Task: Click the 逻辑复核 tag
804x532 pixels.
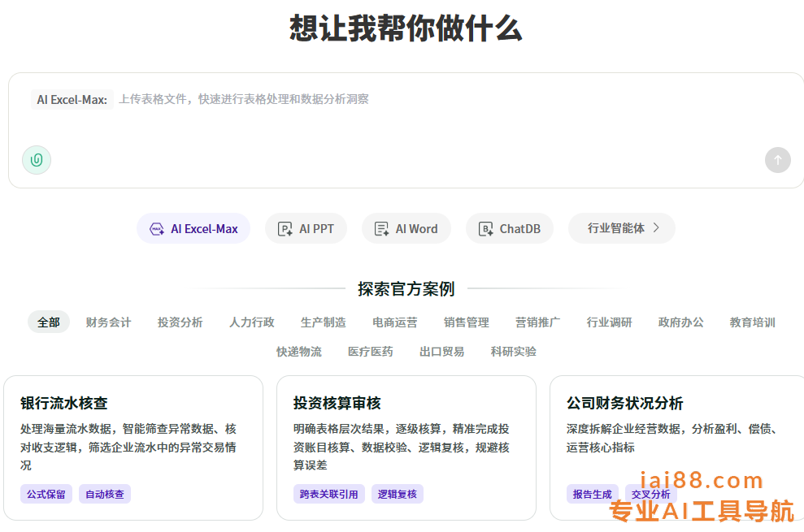Action: [x=398, y=494]
